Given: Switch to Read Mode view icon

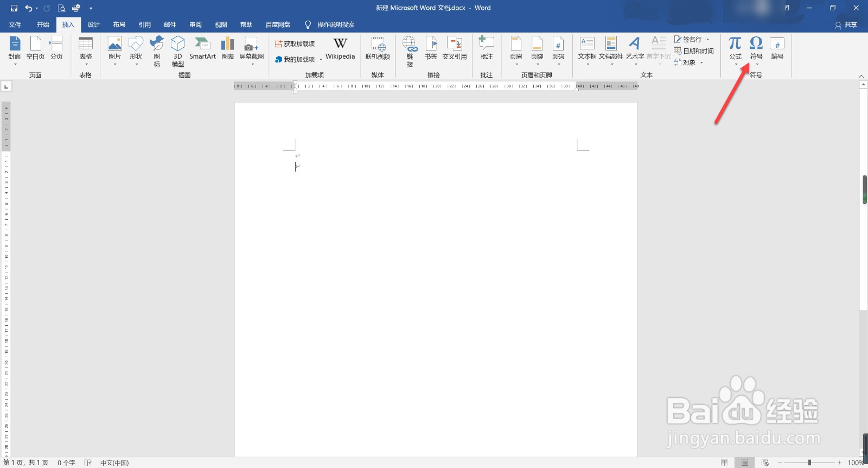Looking at the screenshot, I should (724, 463).
